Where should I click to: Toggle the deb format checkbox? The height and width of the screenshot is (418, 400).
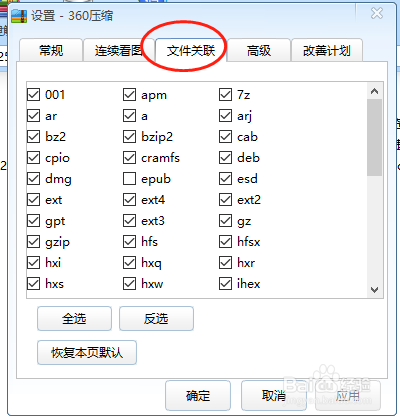point(226,158)
